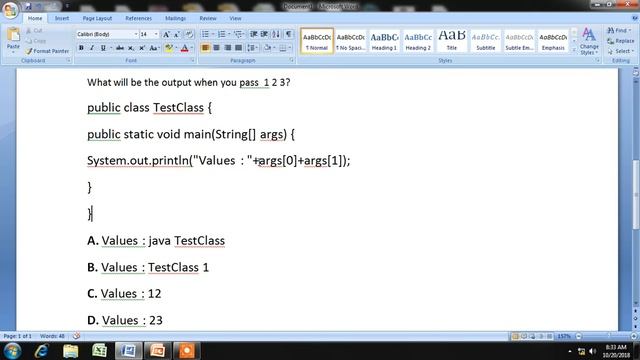Decrease paragraph indent
The width and height of the screenshot is (640, 360).
253,34
